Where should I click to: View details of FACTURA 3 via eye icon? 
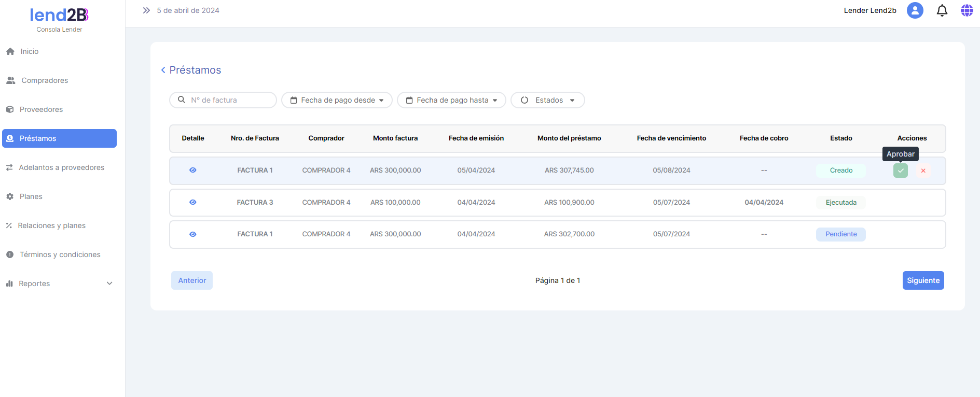[x=193, y=202]
